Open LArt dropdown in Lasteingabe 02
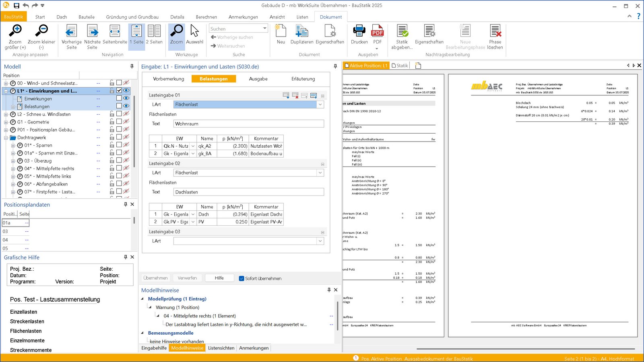 coord(320,173)
